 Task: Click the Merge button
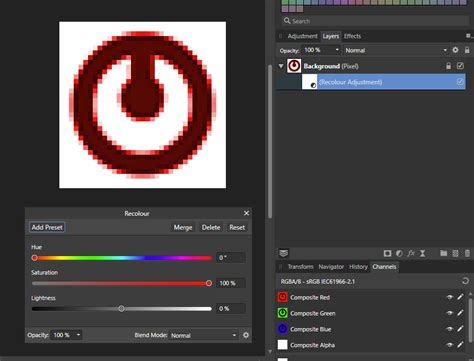click(x=183, y=227)
